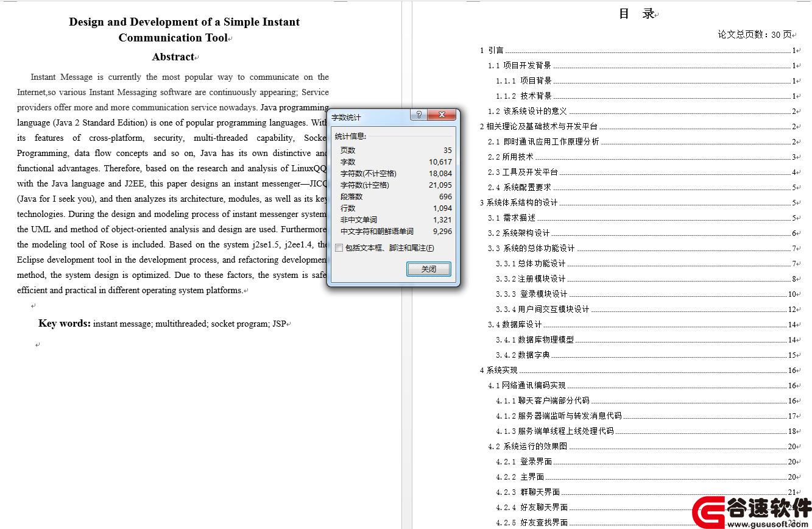Open TOC entry '1.2 该系统设计的意义'
This screenshot has width=812, height=529.
point(642,111)
